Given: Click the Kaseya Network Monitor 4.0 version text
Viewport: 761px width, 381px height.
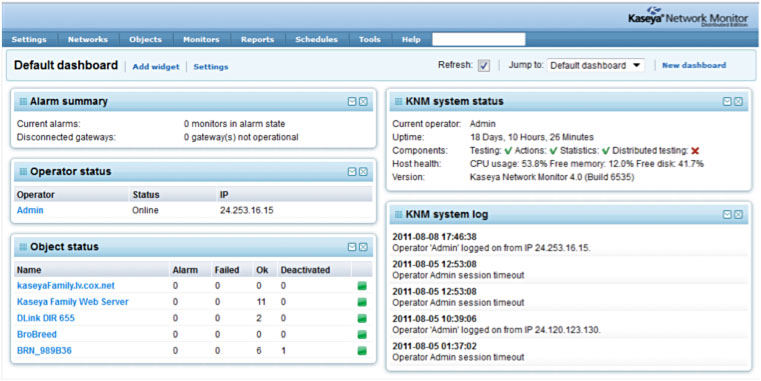Looking at the screenshot, I should [x=552, y=177].
